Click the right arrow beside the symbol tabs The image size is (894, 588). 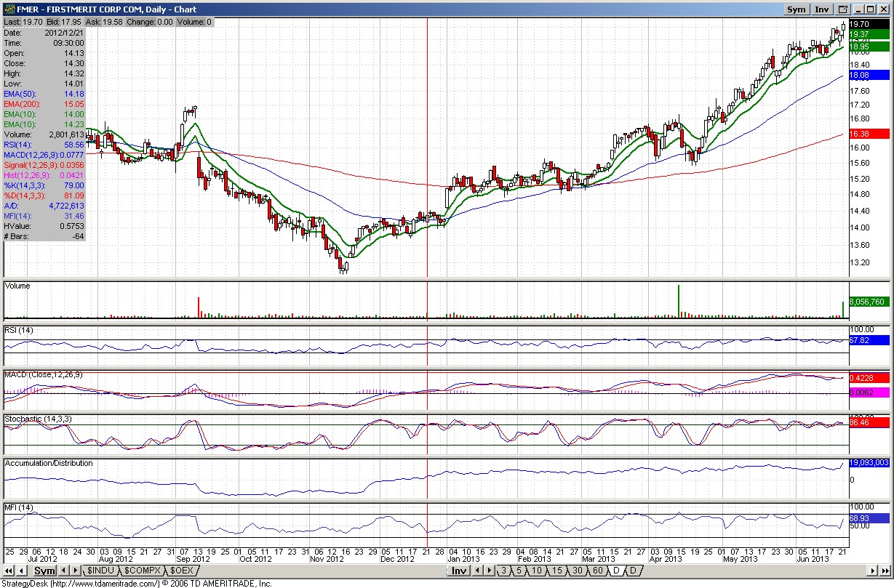(74, 571)
